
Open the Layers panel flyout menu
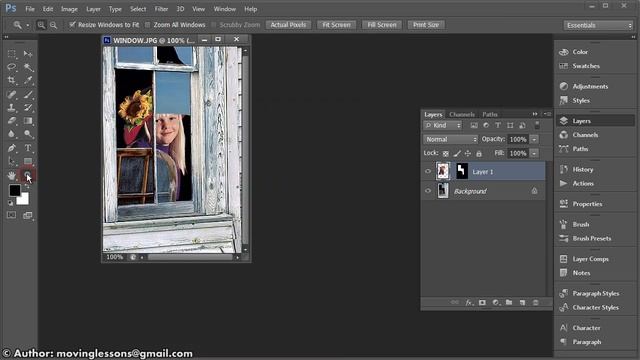click(548, 114)
